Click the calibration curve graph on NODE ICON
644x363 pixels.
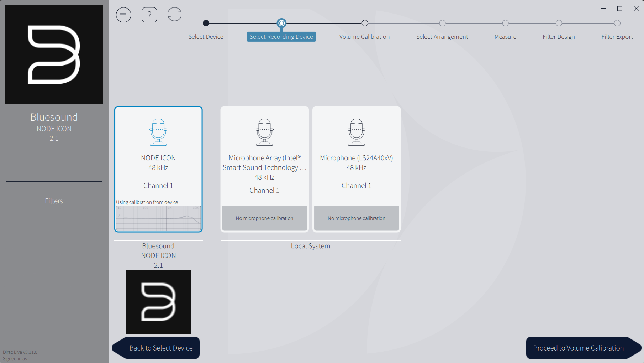[x=158, y=218]
